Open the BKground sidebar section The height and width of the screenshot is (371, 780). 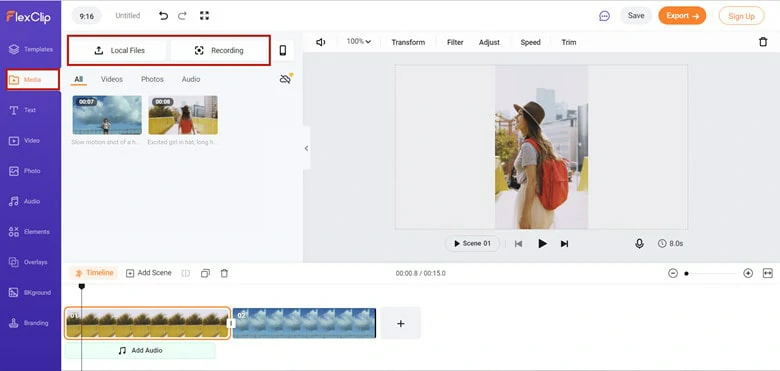pos(30,292)
